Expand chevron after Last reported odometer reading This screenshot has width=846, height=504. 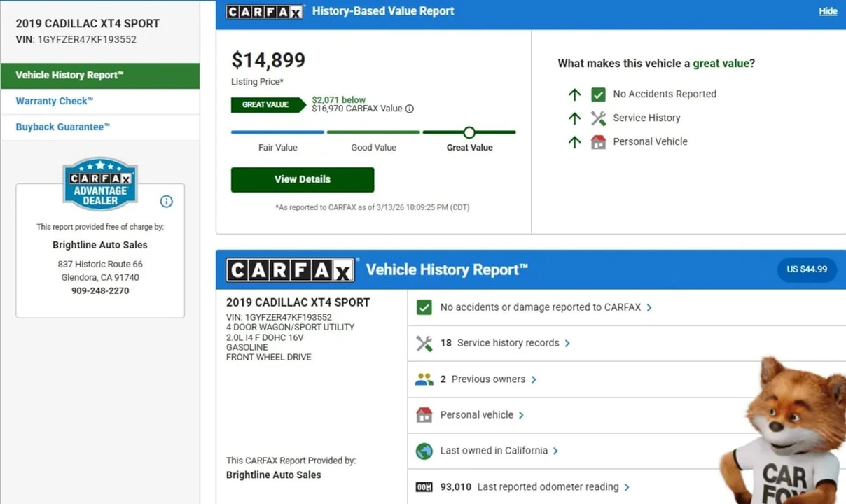pos(627,486)
